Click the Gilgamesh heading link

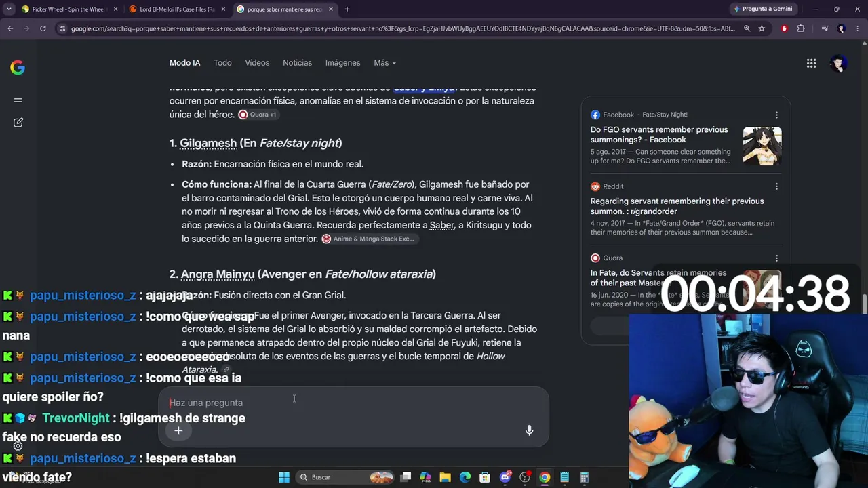tap(208, 144)
